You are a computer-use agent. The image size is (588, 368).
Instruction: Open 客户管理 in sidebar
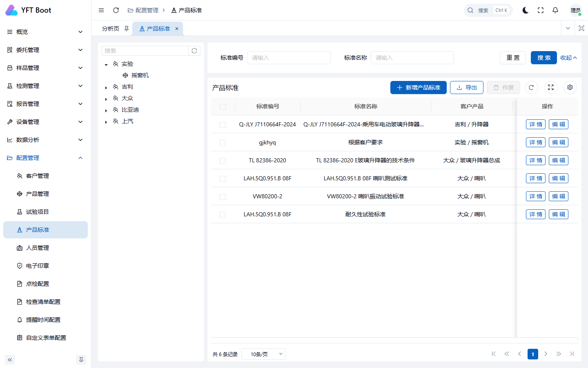point(45,176)
